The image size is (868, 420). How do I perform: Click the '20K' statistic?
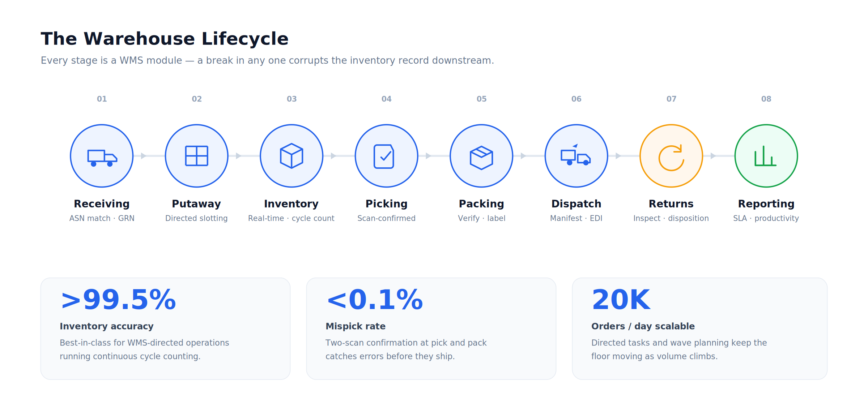pos(621,300)
